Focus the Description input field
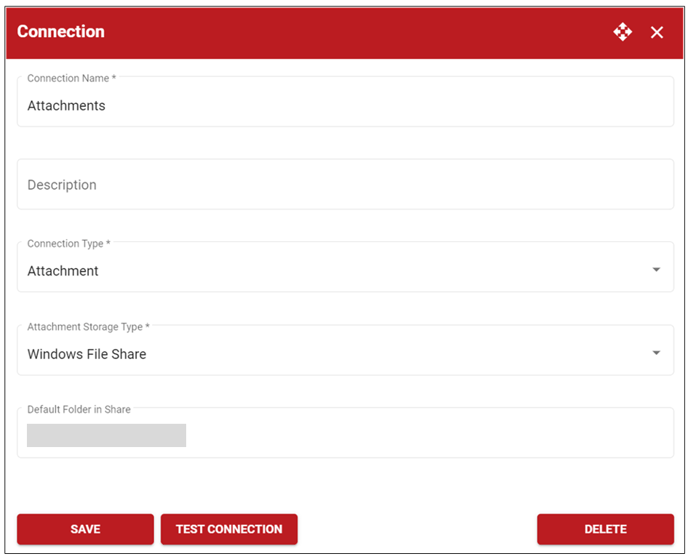 (345, 184)
